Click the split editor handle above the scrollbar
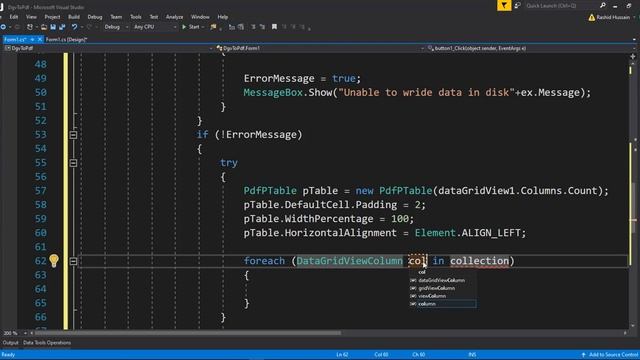The height and width of the screenshot is (360, 640). point(633,56)
